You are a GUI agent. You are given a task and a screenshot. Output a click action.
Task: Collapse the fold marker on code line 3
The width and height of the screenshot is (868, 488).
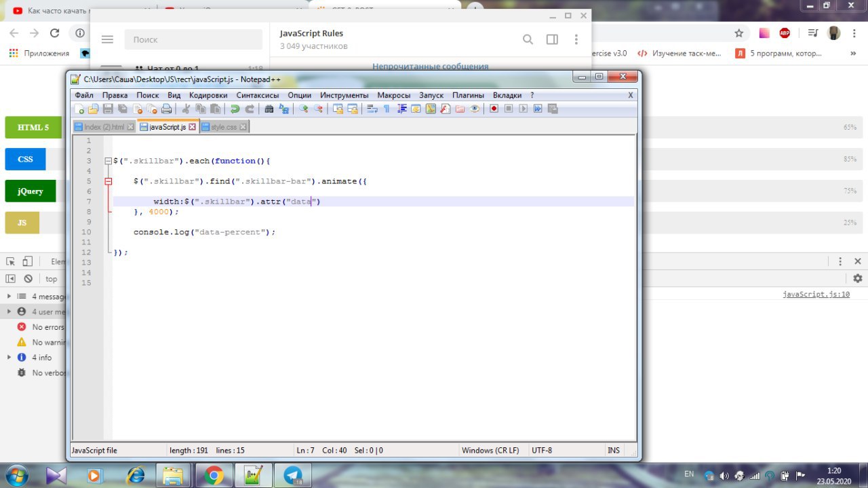point(108,161)
